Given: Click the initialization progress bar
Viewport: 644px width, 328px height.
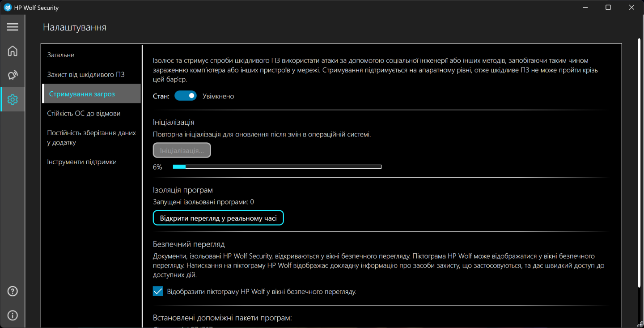Looking at the screenshot, I should [277, 167].
